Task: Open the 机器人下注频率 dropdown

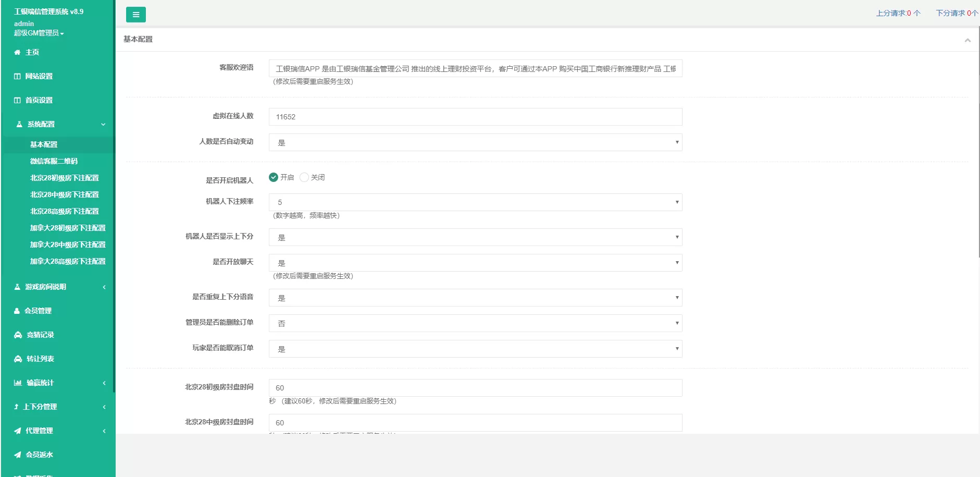Action: (x=475, y=202)
